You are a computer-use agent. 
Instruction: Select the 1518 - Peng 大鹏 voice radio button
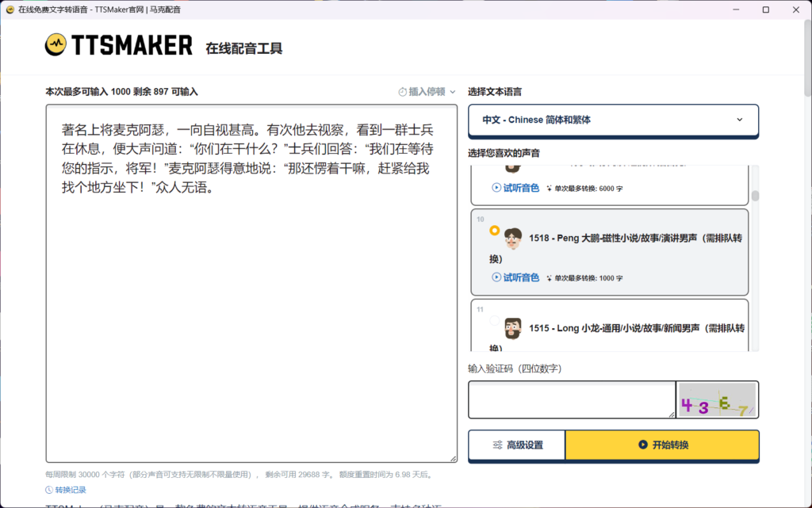[495, 230]
